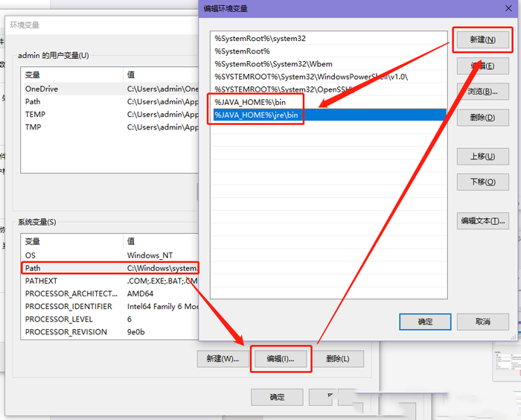The image size is (521, 420).
Task: Select the %SystemRoot%\system32 entry
Action: pos(260,39)
